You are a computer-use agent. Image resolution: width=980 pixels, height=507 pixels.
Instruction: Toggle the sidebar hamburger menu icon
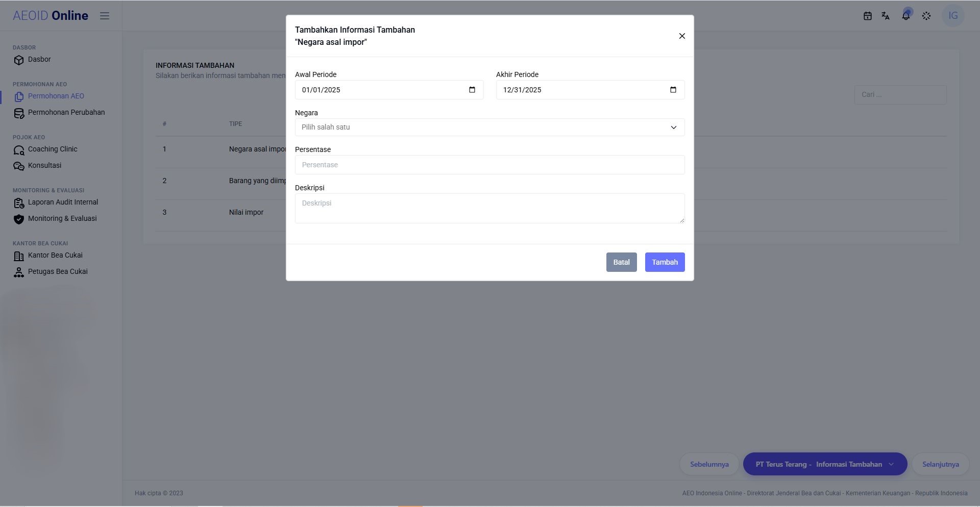click(x=105, y=16)
